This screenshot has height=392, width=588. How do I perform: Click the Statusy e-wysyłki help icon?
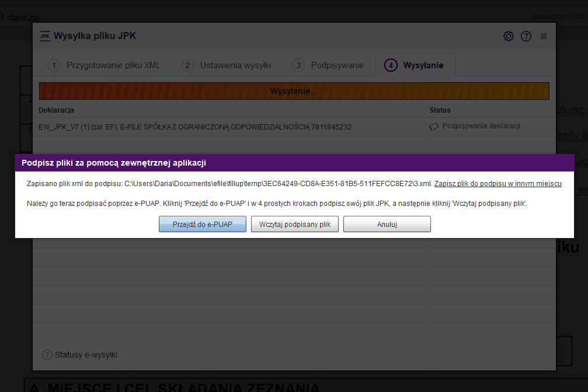[x=47, y=355]
